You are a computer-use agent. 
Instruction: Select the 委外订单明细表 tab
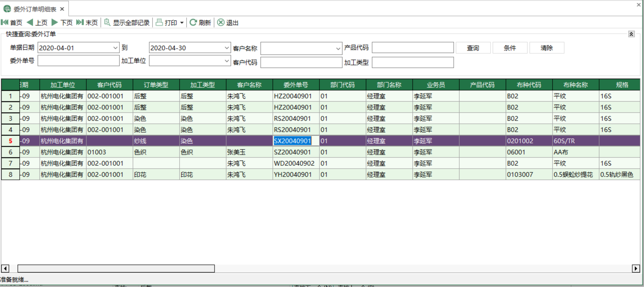pyautogui.click(x=34, y=9)
